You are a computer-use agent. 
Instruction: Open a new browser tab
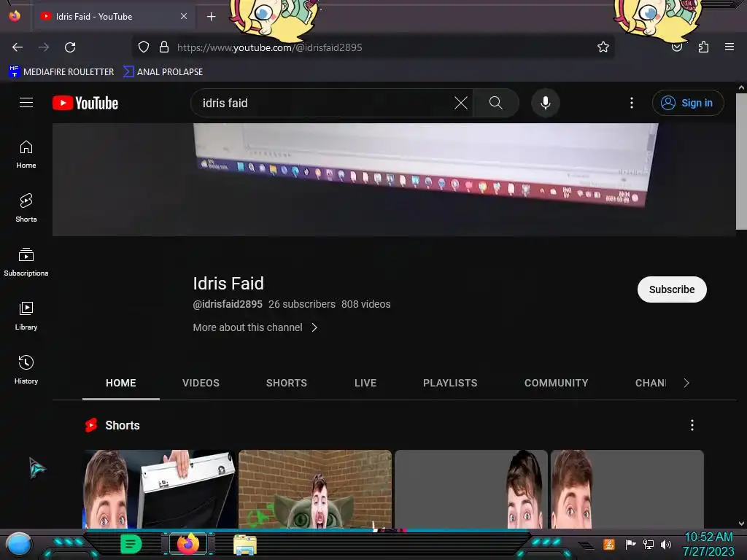(211, 17)
